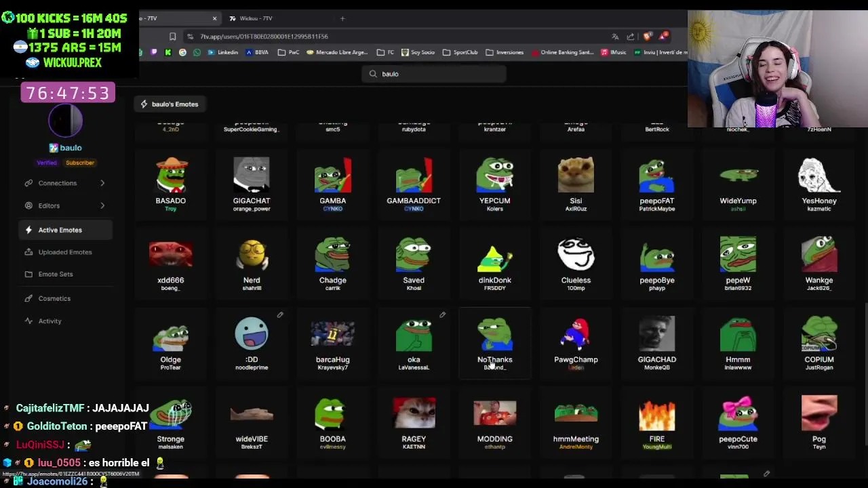
Task: Open the xdd666 emote
Action: click(171, 264)
